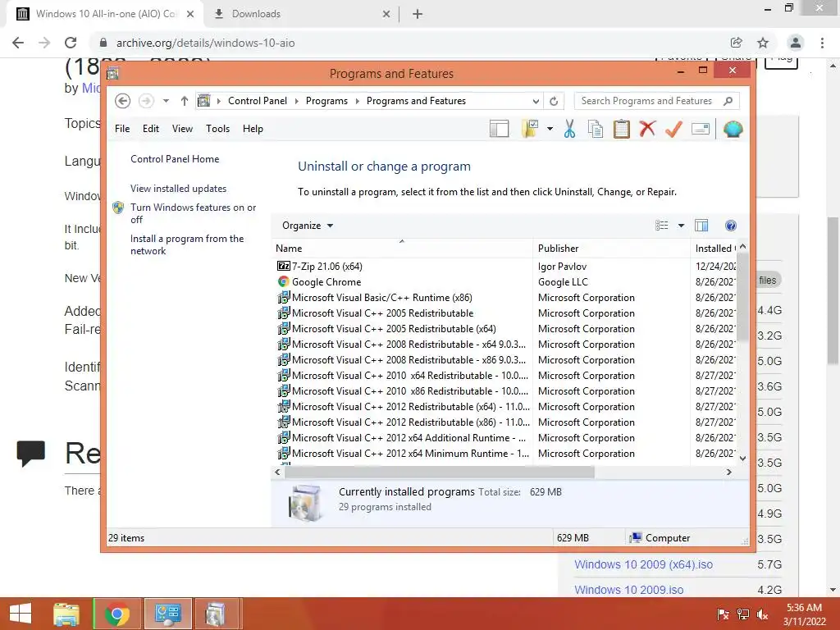
Task: Open the Chrome profile avatar icon
Action: (796, 43)
